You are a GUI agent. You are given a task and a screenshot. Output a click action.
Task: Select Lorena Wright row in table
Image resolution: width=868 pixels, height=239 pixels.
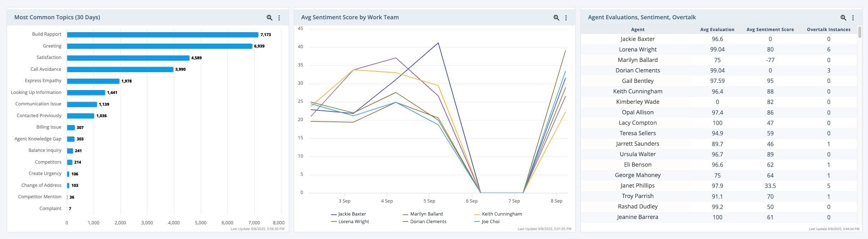(638, 50)
